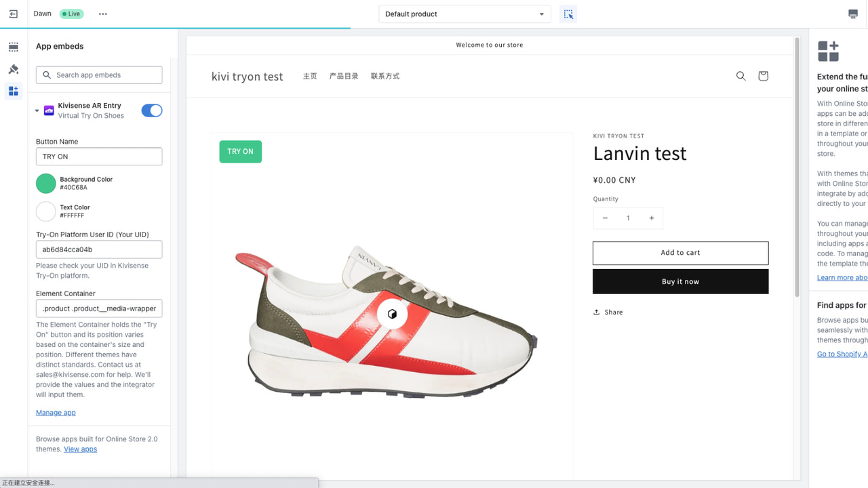Viewport: 868px width, 488px height.
Task: Click the Live status badge
Action: 71,14
